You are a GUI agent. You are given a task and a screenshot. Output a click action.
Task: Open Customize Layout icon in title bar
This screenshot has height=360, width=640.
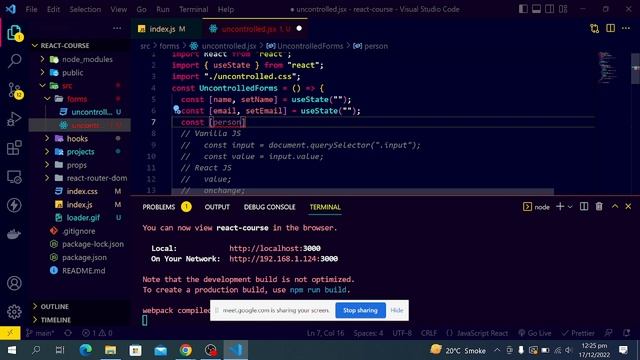pyautogui.click(x=563, y=9)
